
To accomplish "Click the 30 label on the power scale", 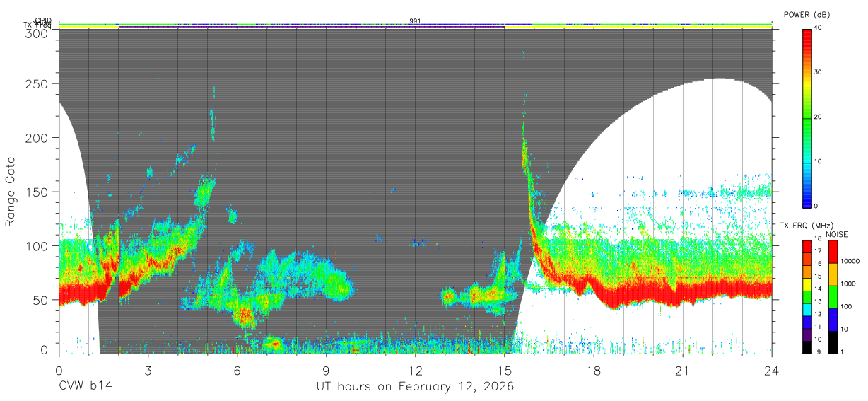I will [819, 72].
